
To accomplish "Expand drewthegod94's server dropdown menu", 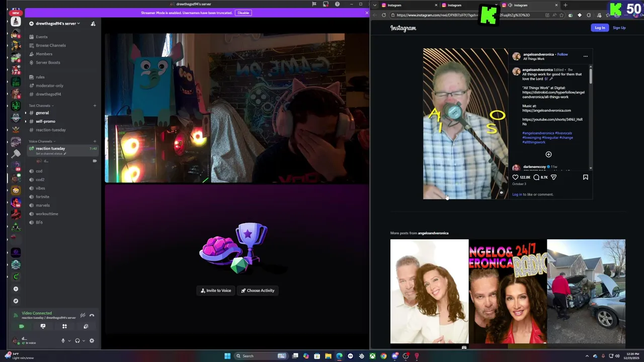I will point(57,24).
